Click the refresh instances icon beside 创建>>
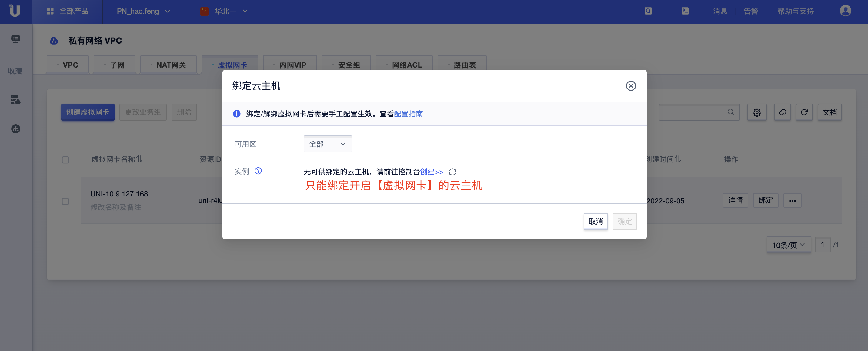 click(452, 172)
